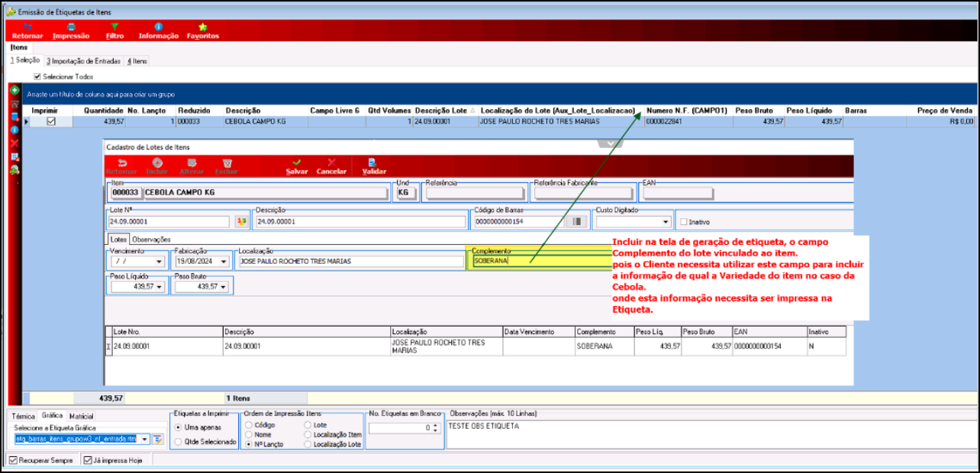Open Favoritos star menu
This screenshot has height=473, width=980.
coord(203,31)
